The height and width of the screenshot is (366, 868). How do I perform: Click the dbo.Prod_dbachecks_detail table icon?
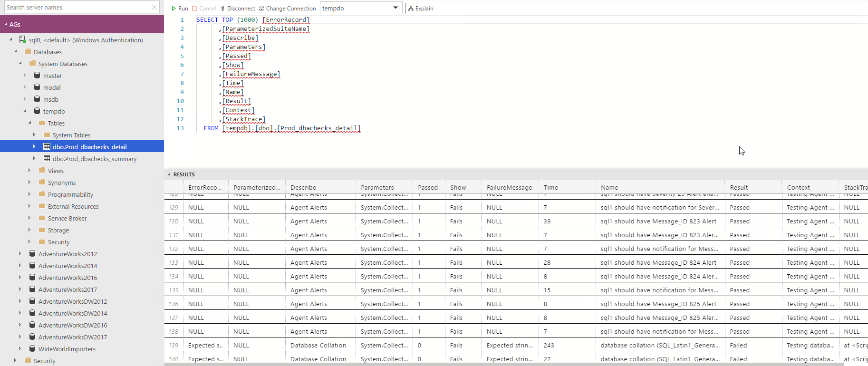click(x=47, y=147)
